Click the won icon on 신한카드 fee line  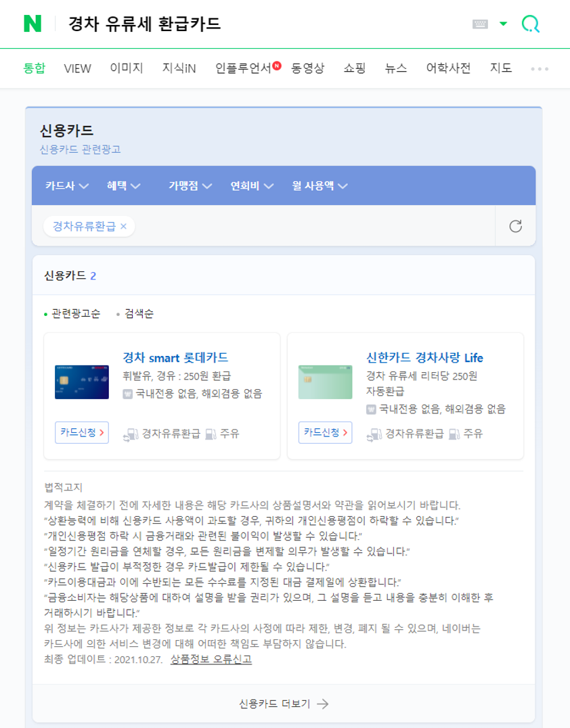click(371, 409)
